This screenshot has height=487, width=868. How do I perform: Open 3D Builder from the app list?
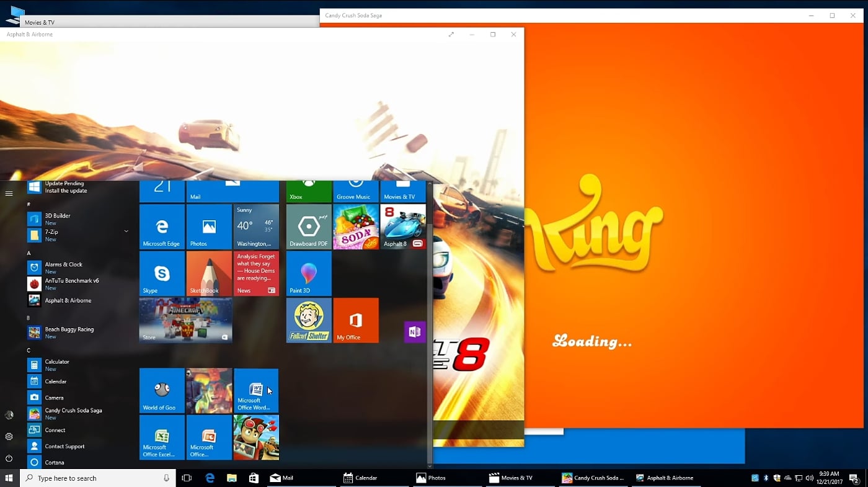(x=78, y=219)
